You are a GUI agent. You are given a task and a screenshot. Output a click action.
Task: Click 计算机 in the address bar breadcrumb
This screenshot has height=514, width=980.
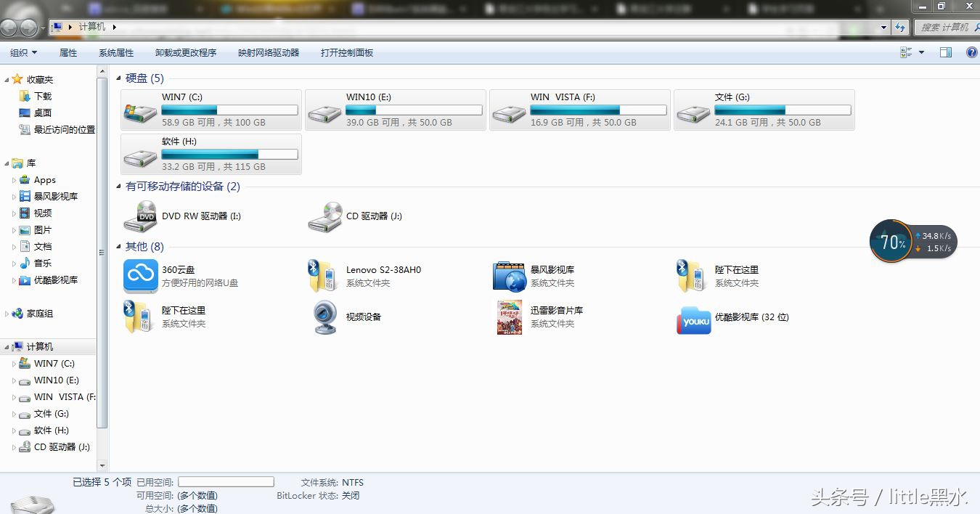click(92, 27)
